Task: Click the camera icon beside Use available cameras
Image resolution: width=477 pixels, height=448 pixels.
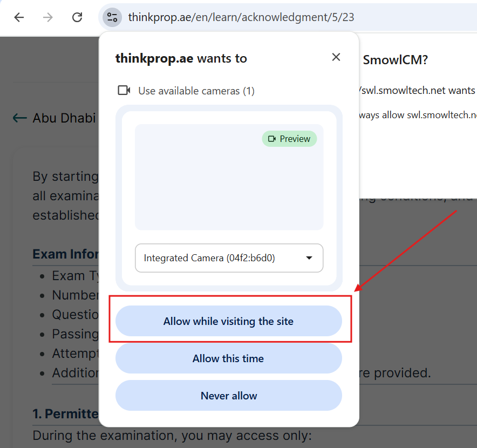Action: point(124,90)
